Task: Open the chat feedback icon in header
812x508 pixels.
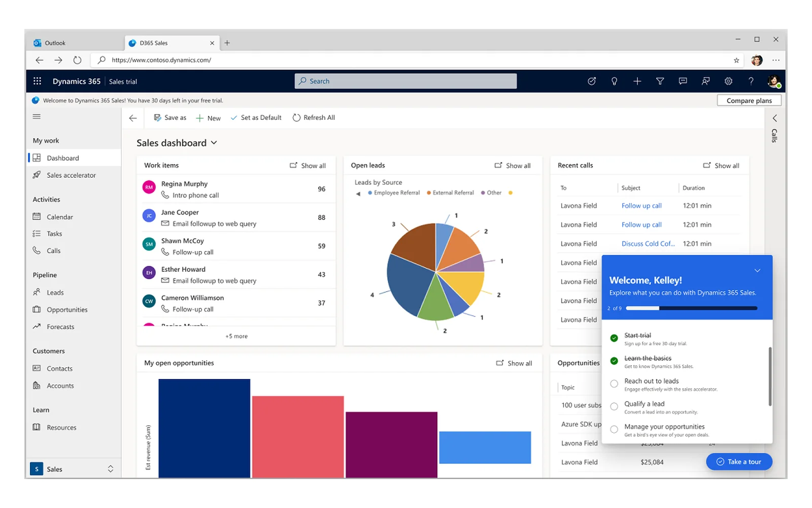Action: (683, 81)
